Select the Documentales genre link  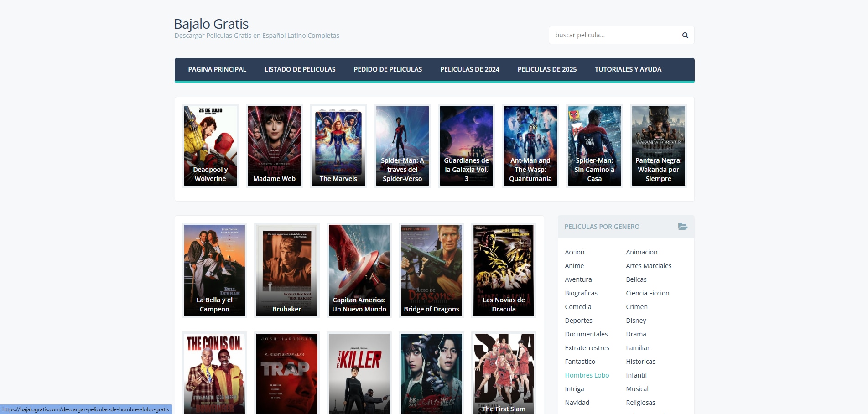pos(586,334)
